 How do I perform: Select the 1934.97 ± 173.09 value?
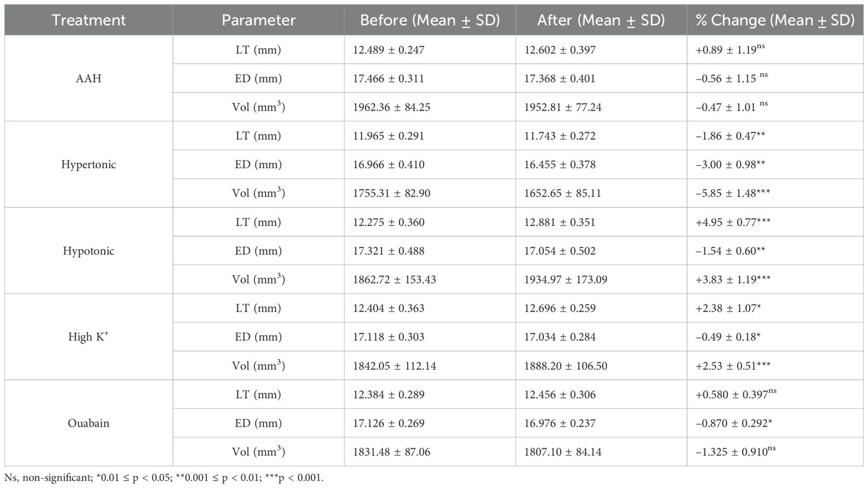tap(565, 279)
